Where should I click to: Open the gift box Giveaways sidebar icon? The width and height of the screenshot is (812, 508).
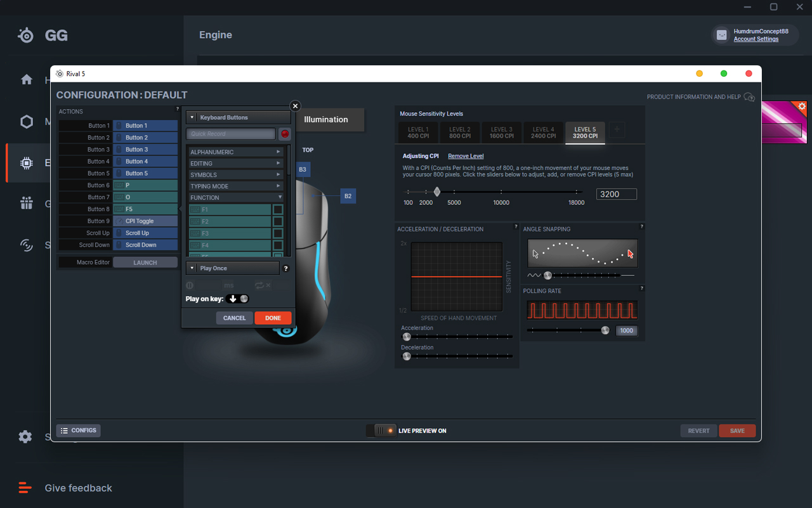27,203
